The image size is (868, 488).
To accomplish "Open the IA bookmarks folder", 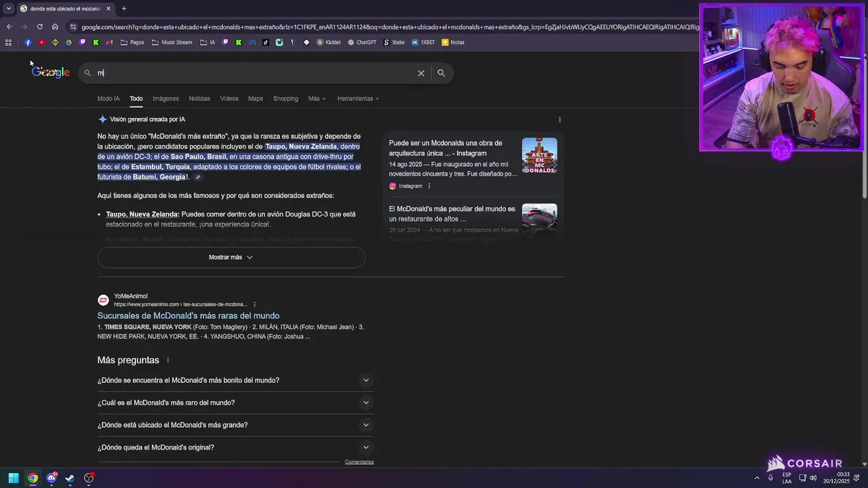I will tap(208, 42).
